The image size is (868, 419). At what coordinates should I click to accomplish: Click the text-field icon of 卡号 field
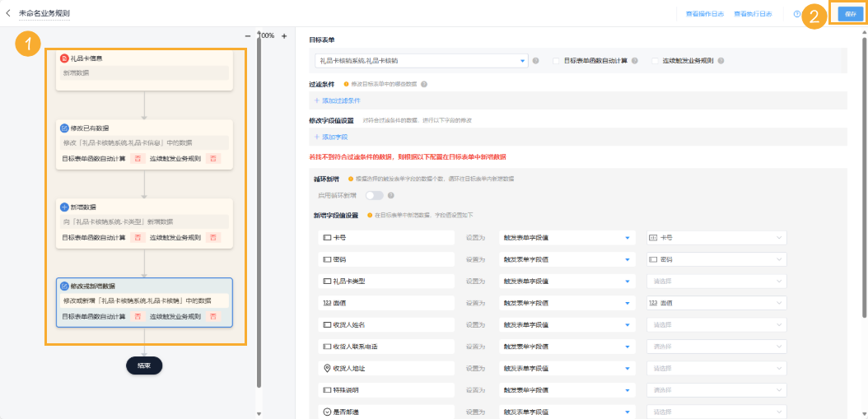click(327, 237)
